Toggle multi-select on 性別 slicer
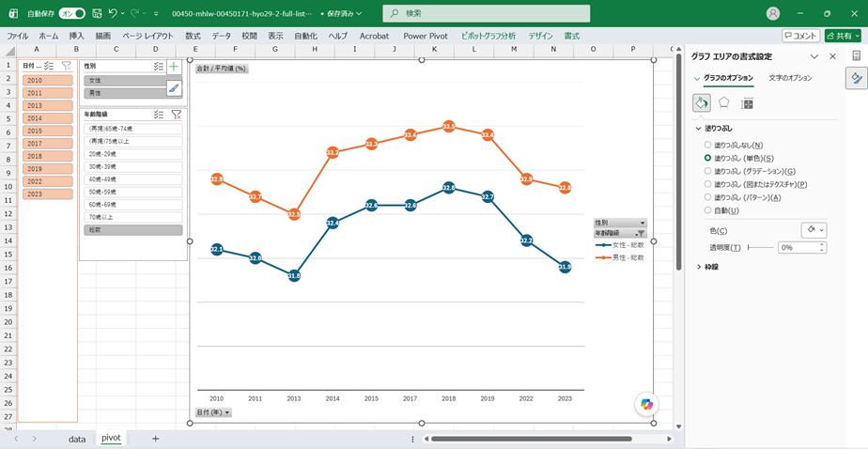The width and height of the screenshot is (868, 449). [159, 67]
